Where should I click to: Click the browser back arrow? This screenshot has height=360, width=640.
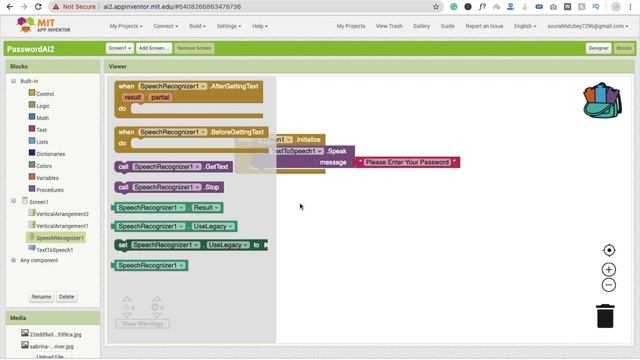point(10,7)
